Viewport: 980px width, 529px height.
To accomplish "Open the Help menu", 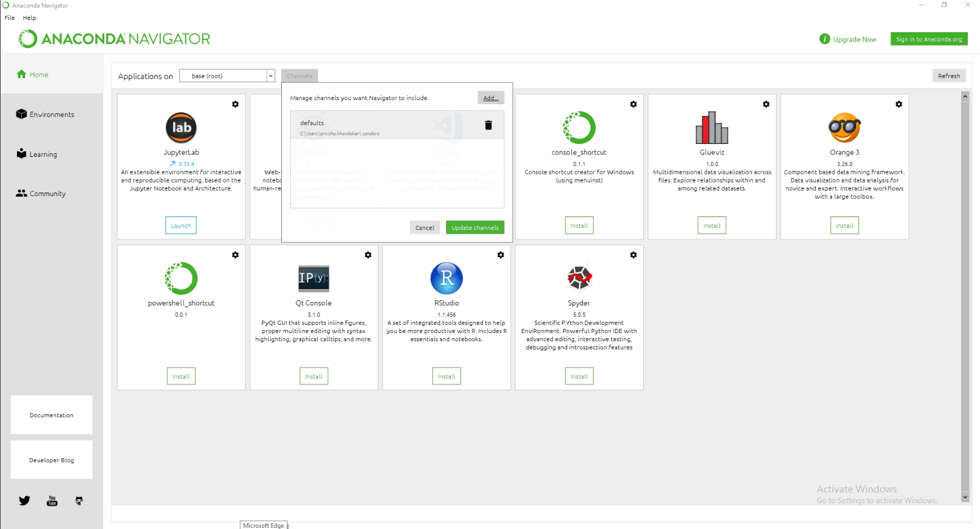I will (29, 18).
